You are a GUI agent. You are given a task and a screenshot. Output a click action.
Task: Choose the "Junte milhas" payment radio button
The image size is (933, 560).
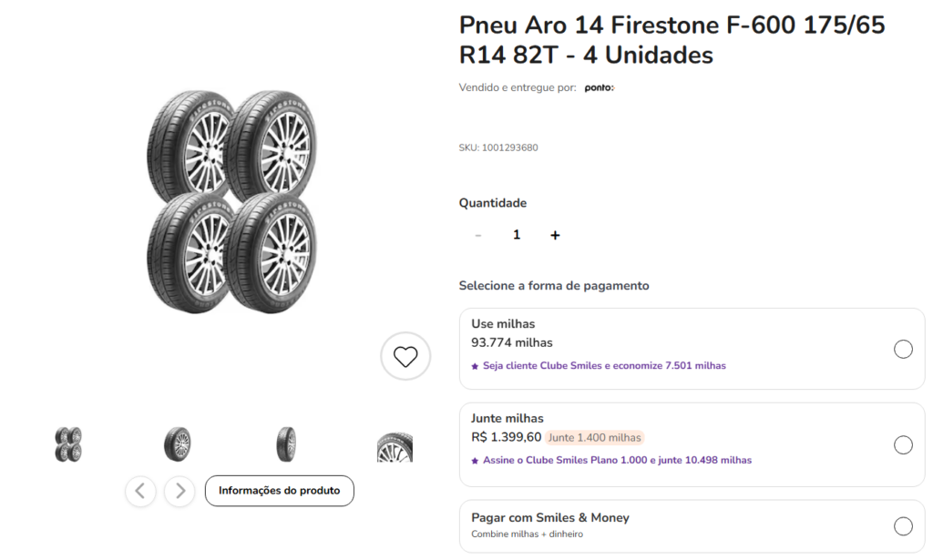pyautogui.click(x=903, y=445)
